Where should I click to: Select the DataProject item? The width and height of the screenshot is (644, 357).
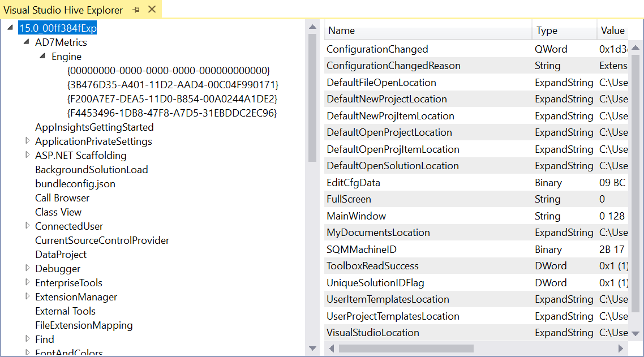tap(61, 255)
